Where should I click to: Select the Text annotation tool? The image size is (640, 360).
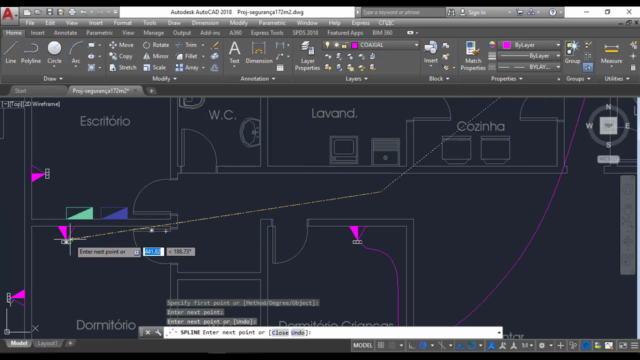[234, 52]
